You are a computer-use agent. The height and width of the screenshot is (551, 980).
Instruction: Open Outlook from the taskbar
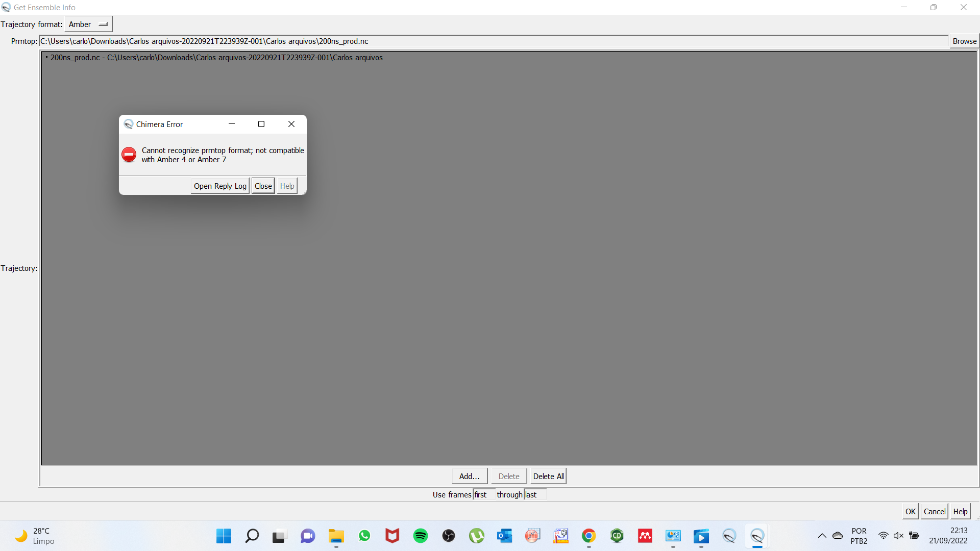(504, 536)
